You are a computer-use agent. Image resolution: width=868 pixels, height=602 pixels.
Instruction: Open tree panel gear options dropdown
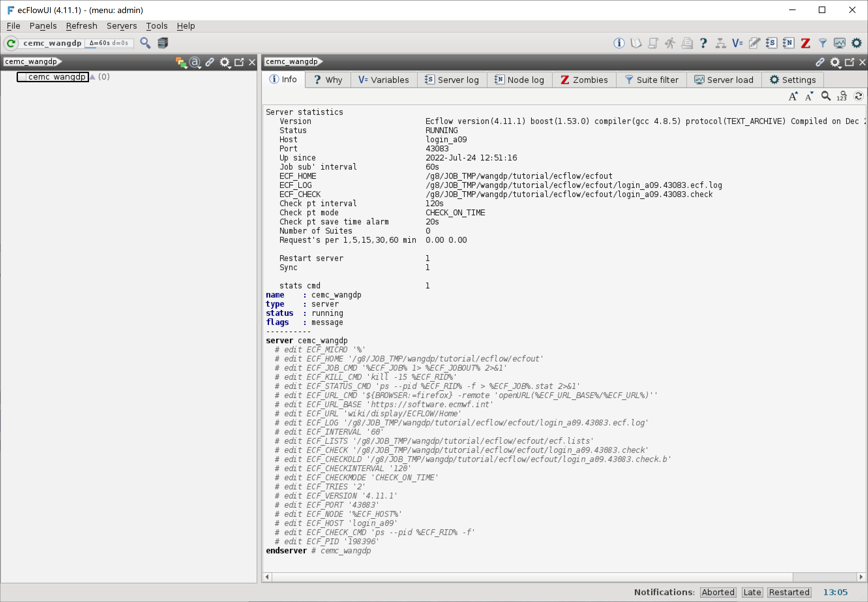tap(225, 62)
